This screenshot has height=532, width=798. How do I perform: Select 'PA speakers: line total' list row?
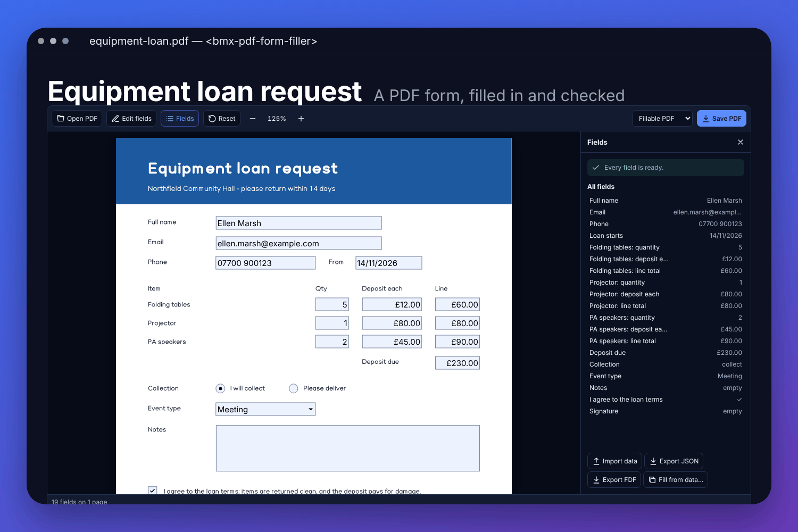[666, 341]
